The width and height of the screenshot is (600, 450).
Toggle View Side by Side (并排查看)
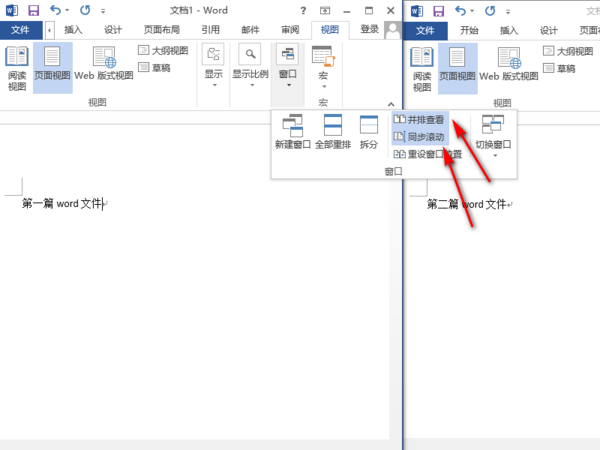click(419, 119)
